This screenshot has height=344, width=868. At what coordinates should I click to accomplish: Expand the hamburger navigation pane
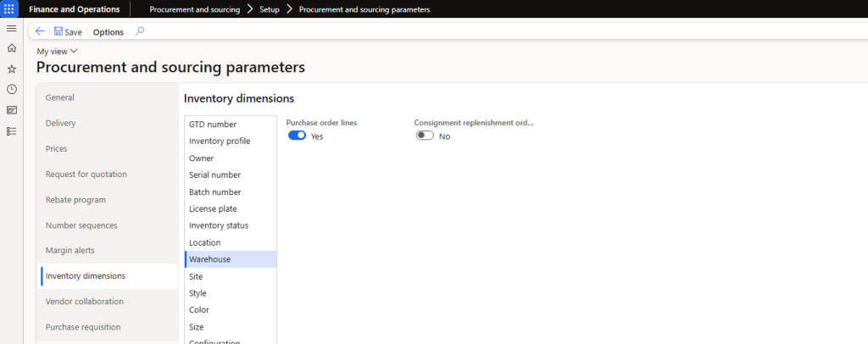pos(11,29)
